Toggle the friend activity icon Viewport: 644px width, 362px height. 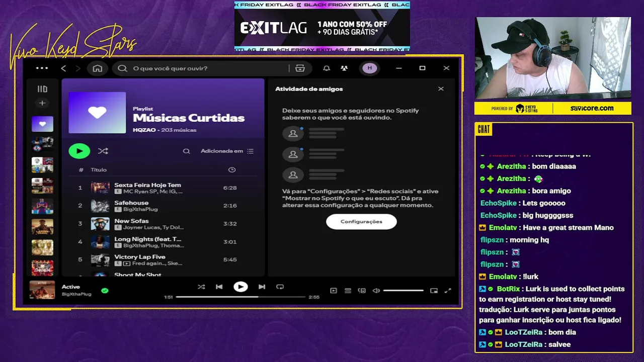tap(344, 68)
